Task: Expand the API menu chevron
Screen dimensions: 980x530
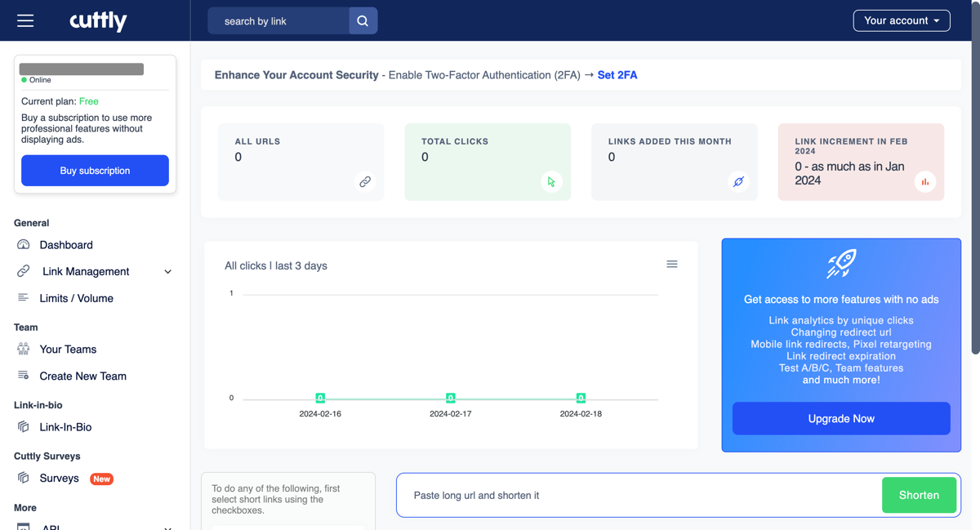Action: [167, 527]
